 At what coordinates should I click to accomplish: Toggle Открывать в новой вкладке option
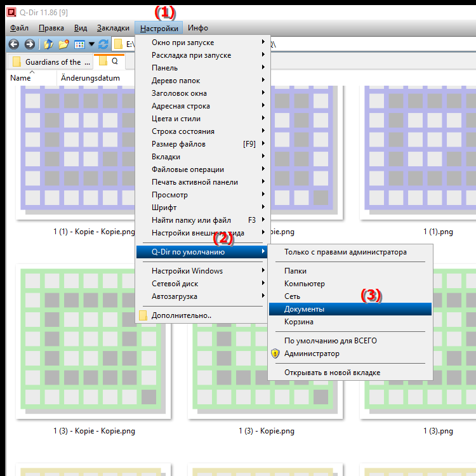pos(350,373)
